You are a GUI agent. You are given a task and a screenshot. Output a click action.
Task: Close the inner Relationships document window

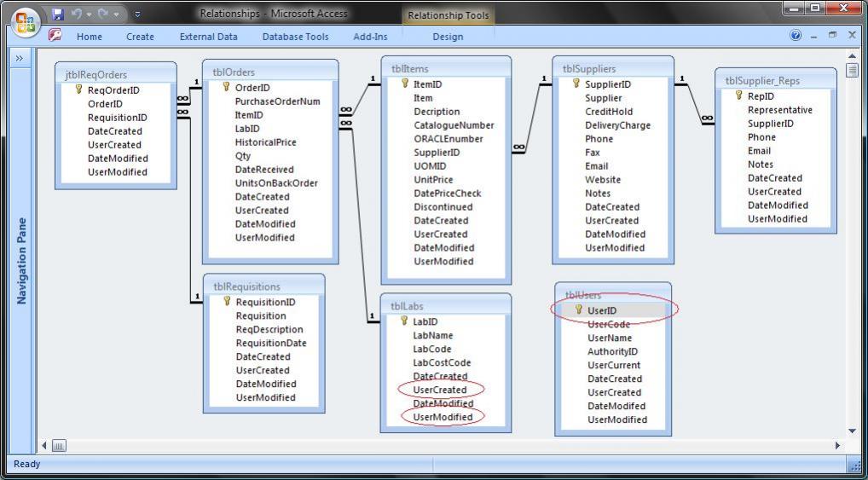[x=852, y=36]
